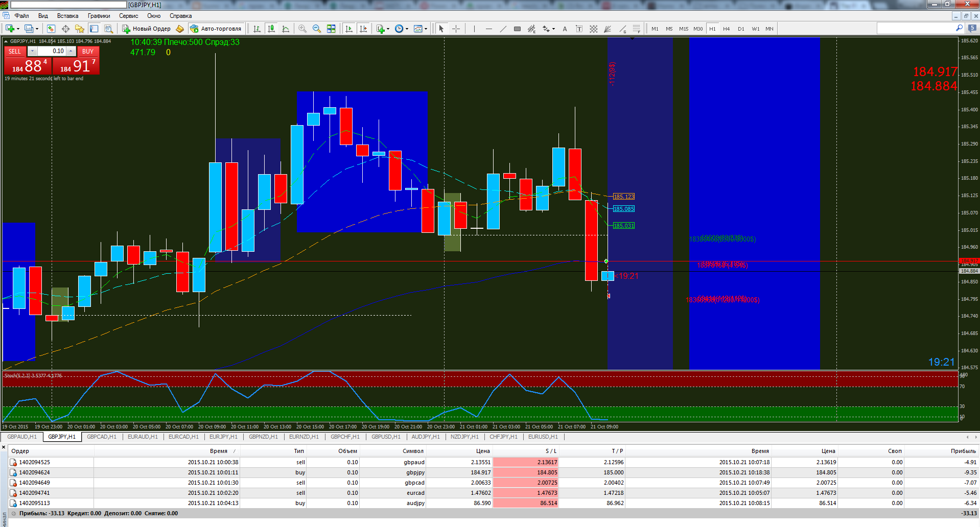This screenshot has height=527, width=980.
Task: Expand the Indicators dropdown arrow
Action: [x=388, y=29]
